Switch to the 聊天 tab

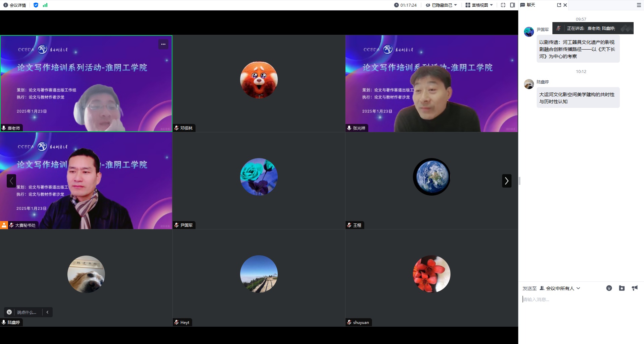pos(528,5)
